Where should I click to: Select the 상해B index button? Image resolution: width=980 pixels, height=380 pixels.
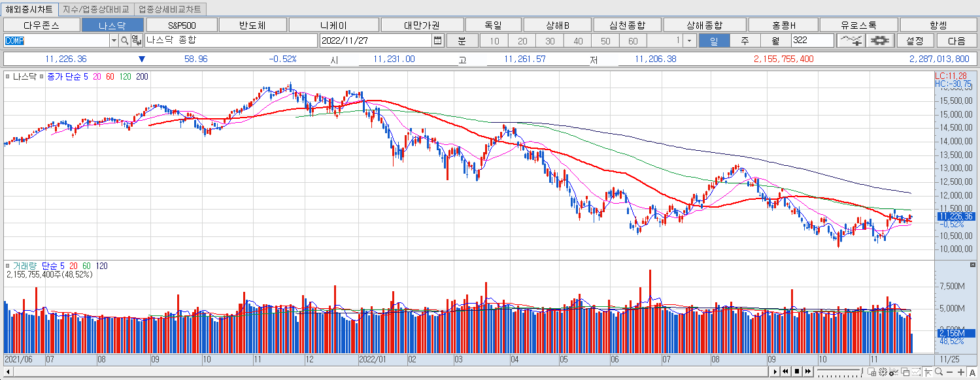558,25
